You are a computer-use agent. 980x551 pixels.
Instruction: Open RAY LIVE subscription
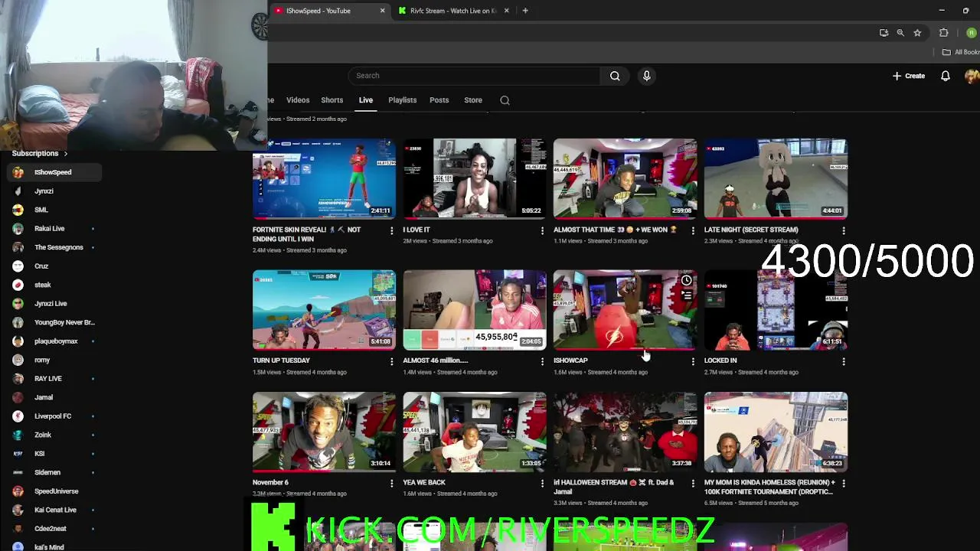[53, 379]
